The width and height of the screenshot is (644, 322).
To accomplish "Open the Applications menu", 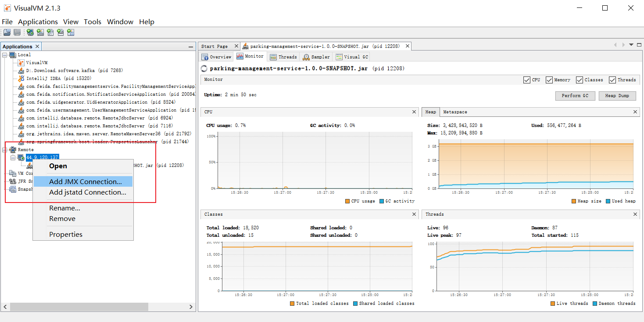I will [x=38, y=22].
